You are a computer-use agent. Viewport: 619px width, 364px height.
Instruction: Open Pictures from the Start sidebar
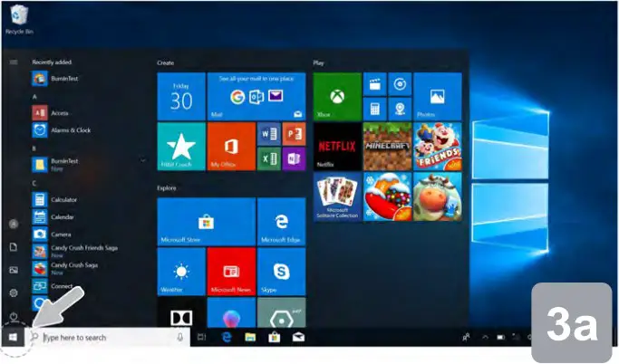pos(14,270)
